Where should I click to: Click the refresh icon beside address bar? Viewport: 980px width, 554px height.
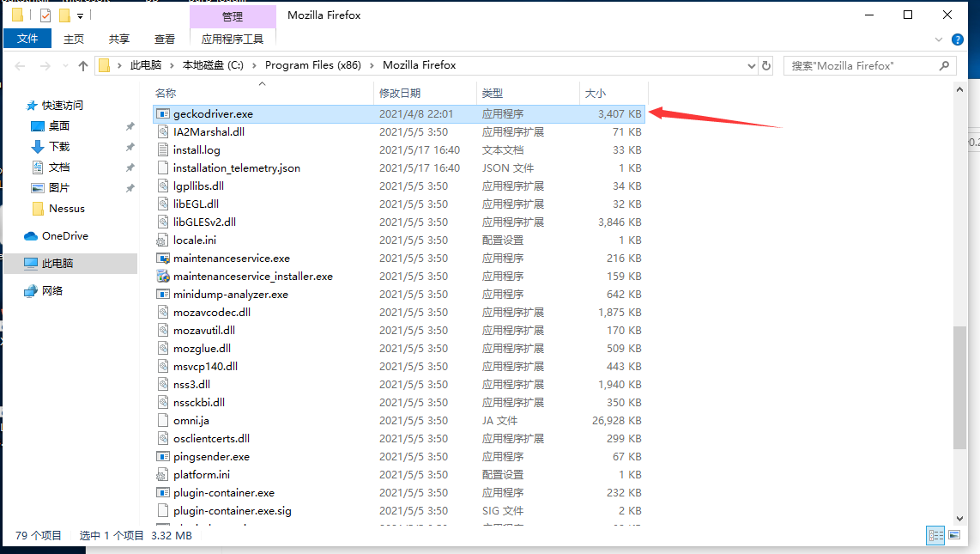765,66
